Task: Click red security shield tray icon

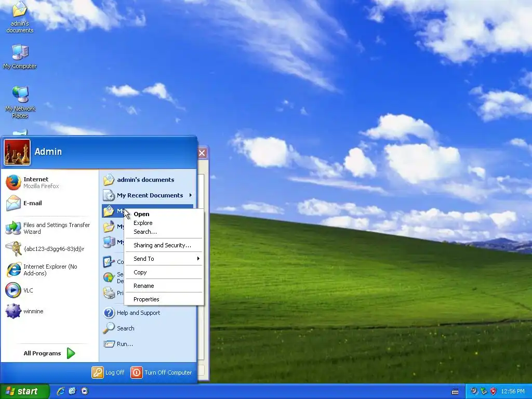Action: click(x=494, y=391)
